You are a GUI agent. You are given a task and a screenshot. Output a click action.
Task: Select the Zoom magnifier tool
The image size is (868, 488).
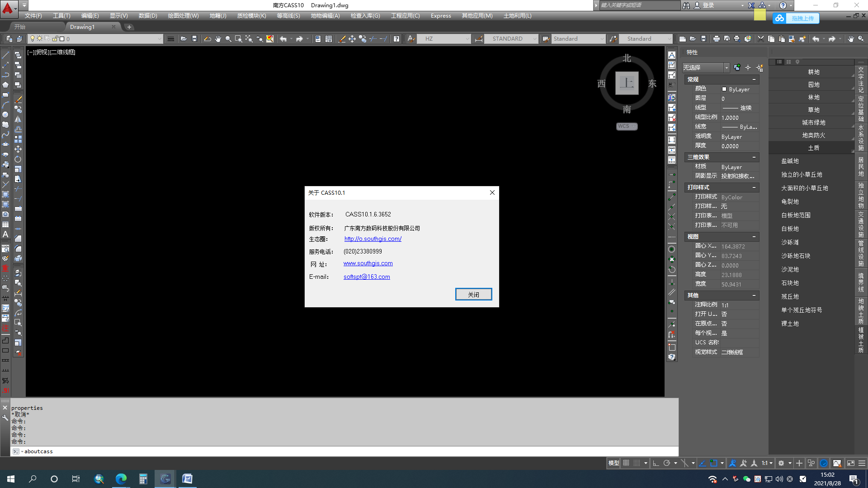click(x=228, y=39)
